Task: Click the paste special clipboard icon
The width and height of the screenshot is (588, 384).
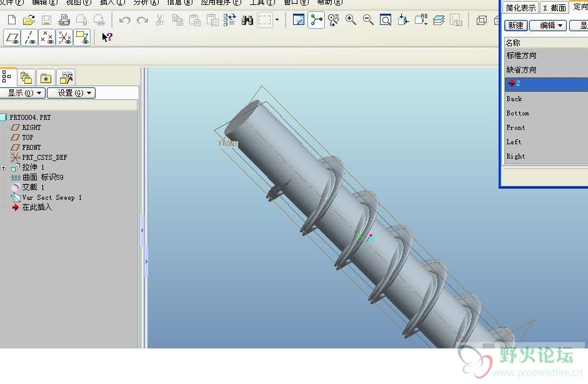Action: [x=212, y=20]
